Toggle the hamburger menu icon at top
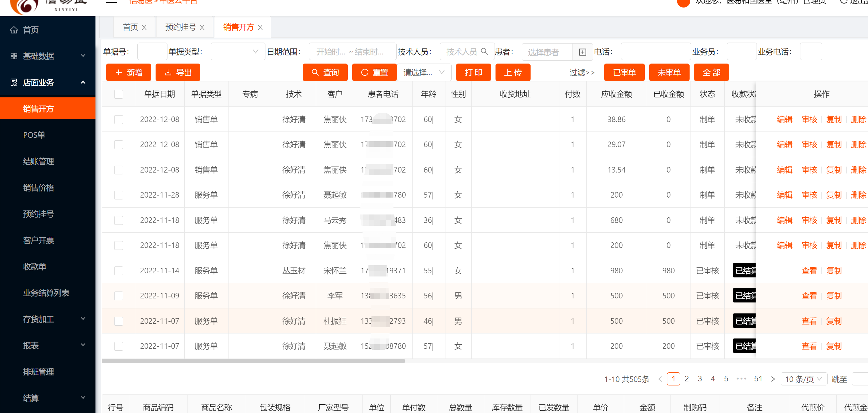868x413 pixels. (x=111, y=1)
